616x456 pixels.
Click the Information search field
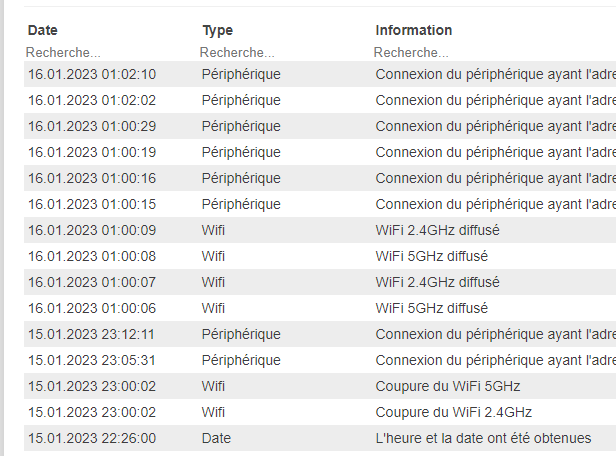pyautogui.click(x=494, y=53)
